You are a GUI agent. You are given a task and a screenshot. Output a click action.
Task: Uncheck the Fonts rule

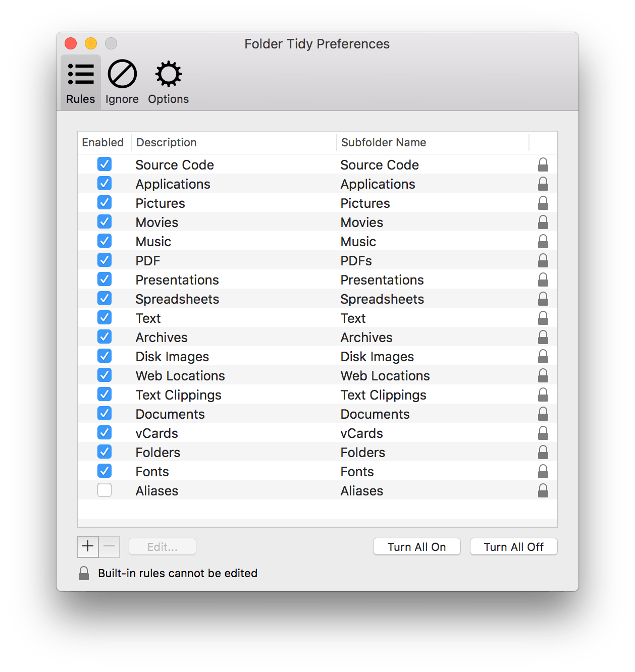click(104, 471)
